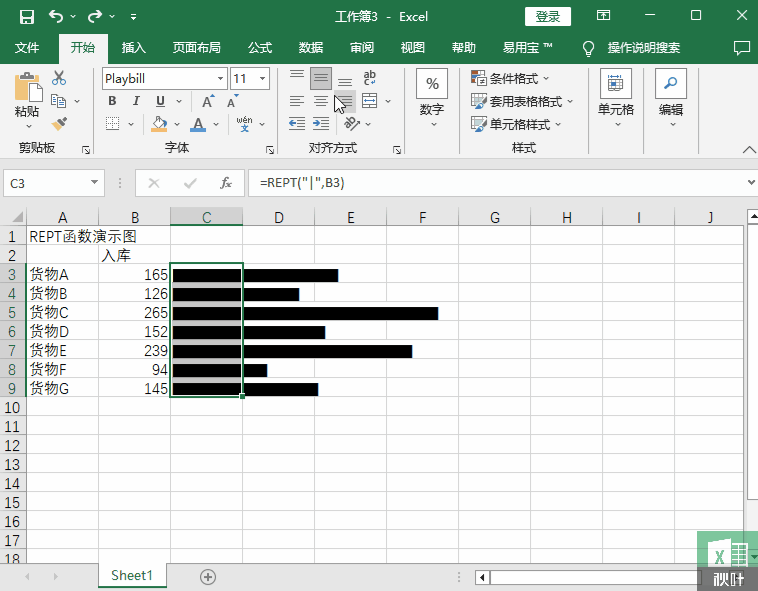Click the Increase Indent icon
758x591 pixels.
[322, 124]
